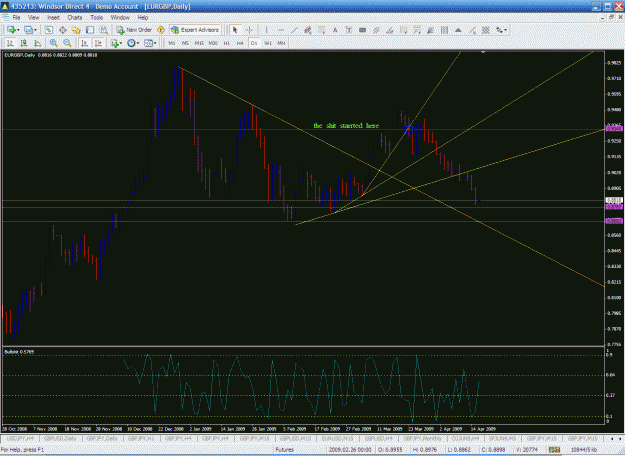
Task: Select the Cursor arrow tool
Action: point(235,30)
